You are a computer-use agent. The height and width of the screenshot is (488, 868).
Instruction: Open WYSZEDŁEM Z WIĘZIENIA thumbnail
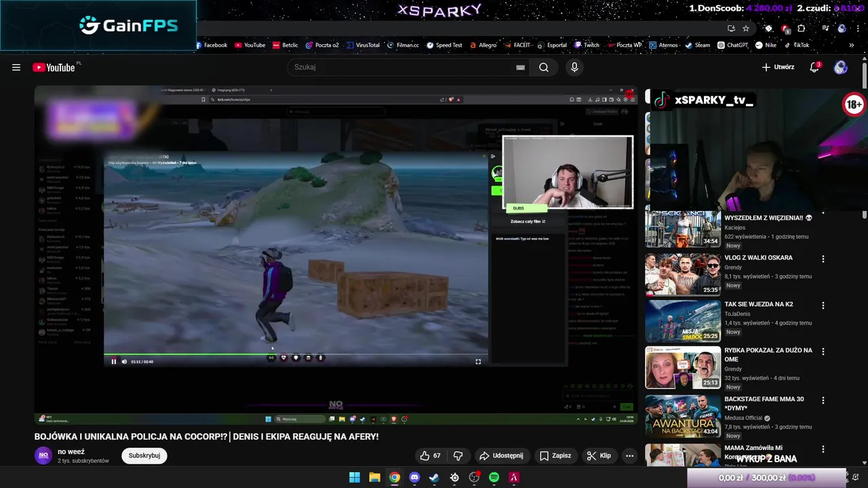[683, 229]
